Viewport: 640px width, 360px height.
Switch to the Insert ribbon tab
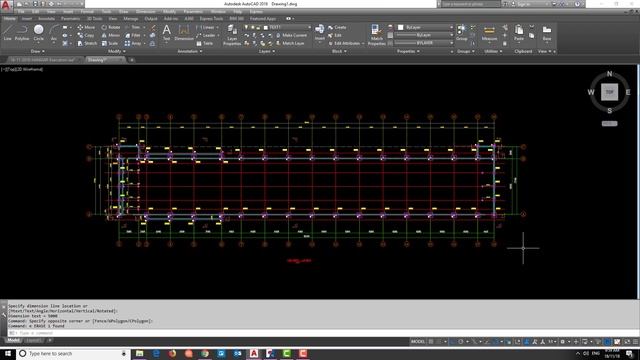pos(27,19)
